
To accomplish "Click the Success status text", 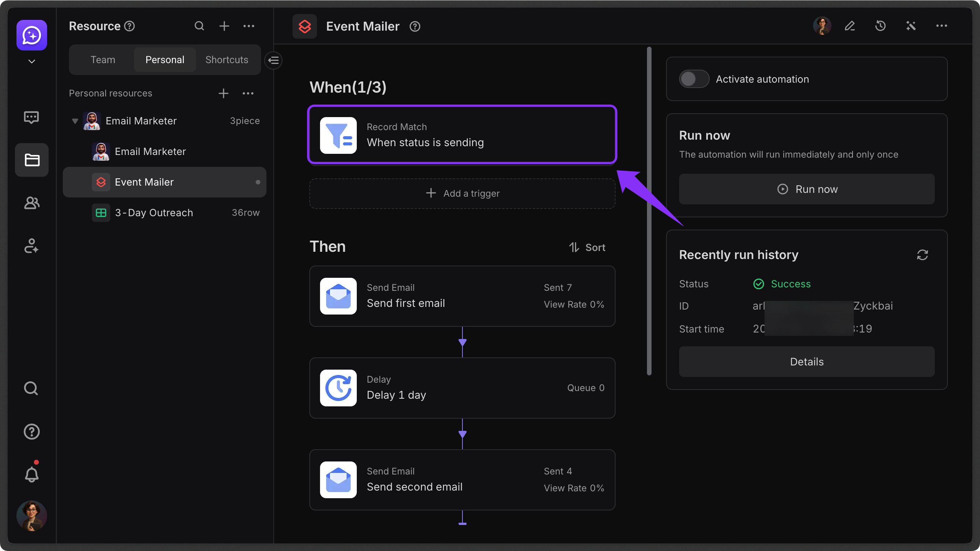I will tap(791, 284).
